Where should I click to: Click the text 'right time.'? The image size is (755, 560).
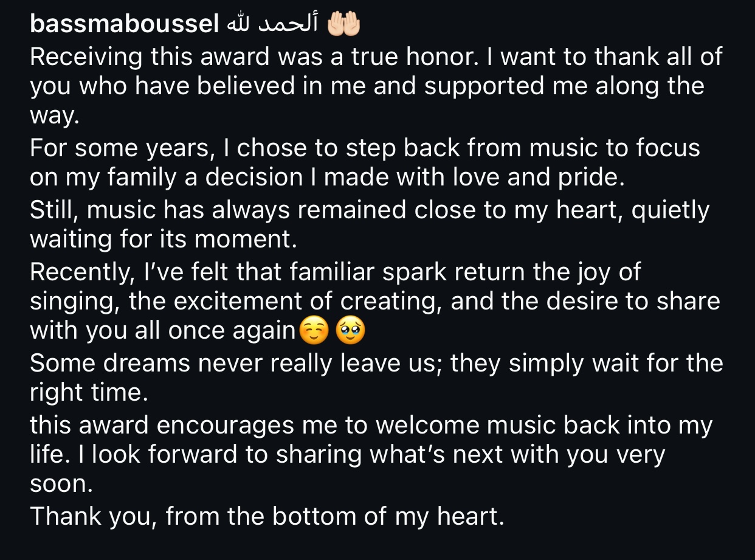click(89, 393)
